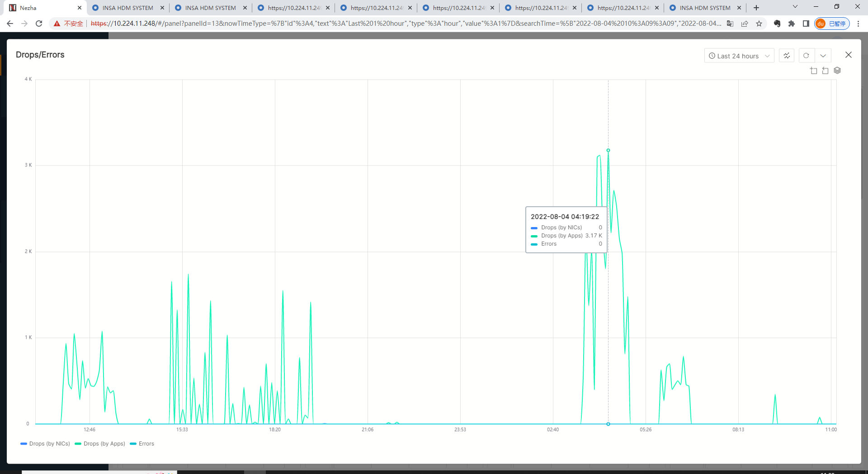Viewport: 868px width, 474px height.
Task: Open the Evernote extension icon
Action: 777,24
